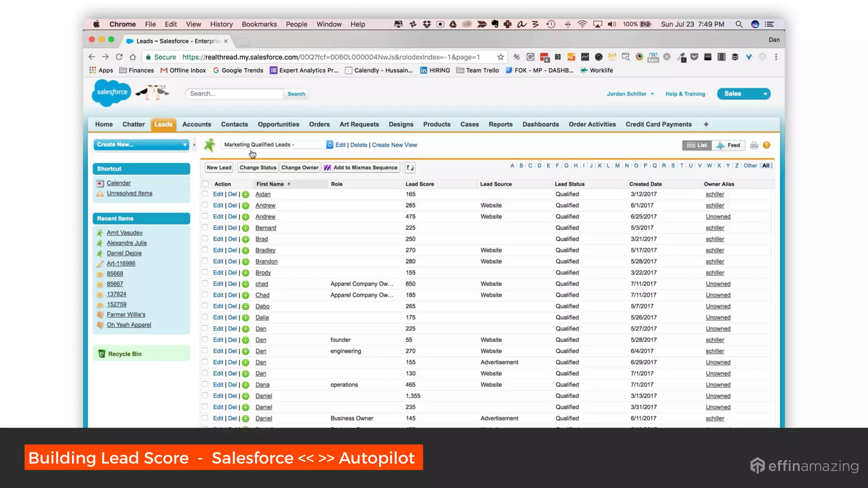
Task: Check the checkbox for Dalia row
Action: pos(205,317)
